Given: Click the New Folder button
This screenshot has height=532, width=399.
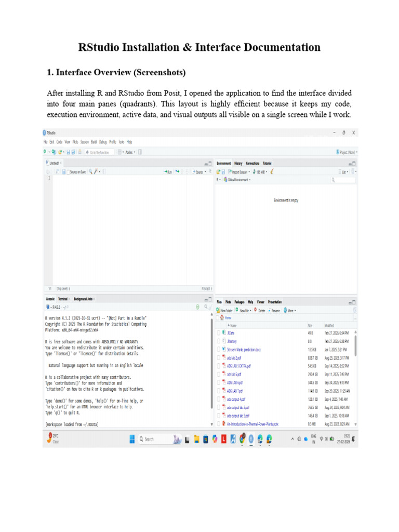Looking at the screenshot, I should [224, 311].
